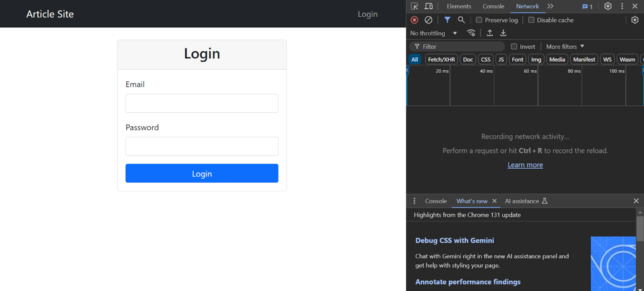The image size is (644, 291).
Task: Select the inspect element picker tool
Action: click(414, 6)
